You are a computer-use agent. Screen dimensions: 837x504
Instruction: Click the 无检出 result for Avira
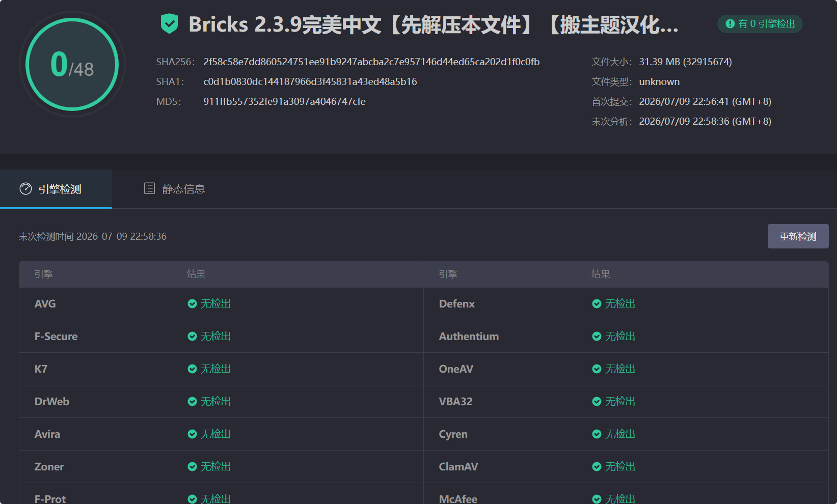[x=215, y=434]
